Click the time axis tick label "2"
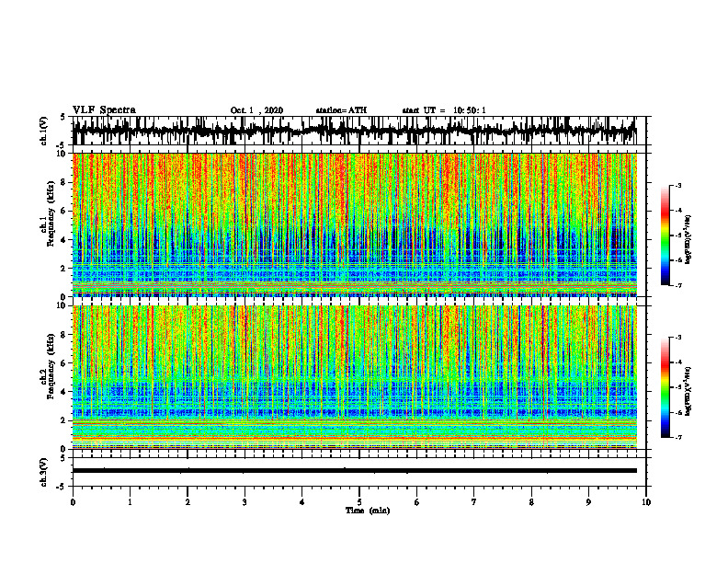The width and height of the screenshot is (728, 563). [x=188, y=502]
